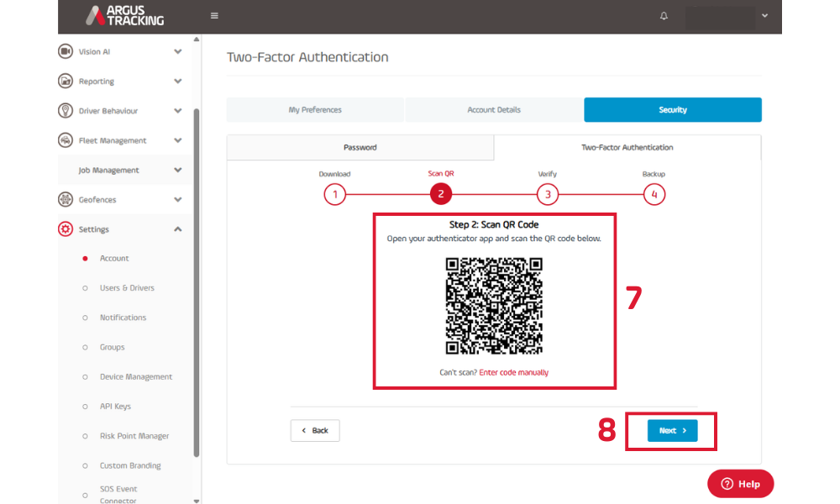Expand the Fleet Management chevron
The image size is (840, 504).
(178, 140)
